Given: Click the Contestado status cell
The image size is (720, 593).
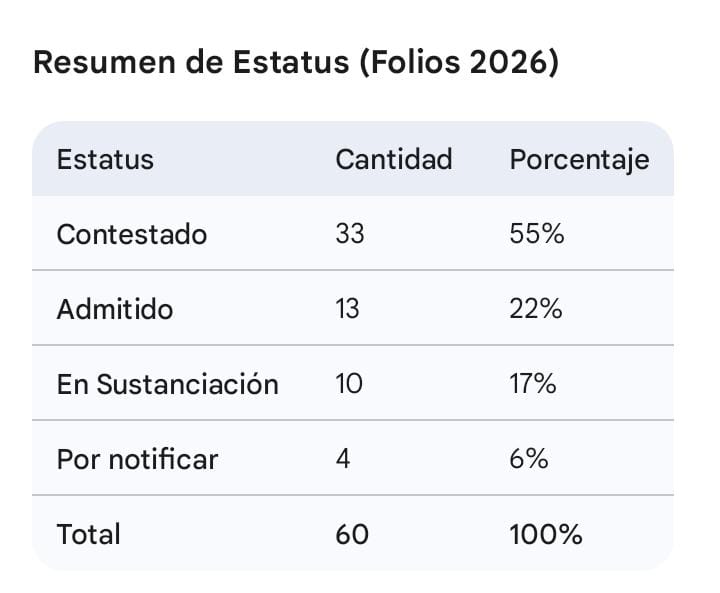Looking at the screenshot, I should pos(131,234).
